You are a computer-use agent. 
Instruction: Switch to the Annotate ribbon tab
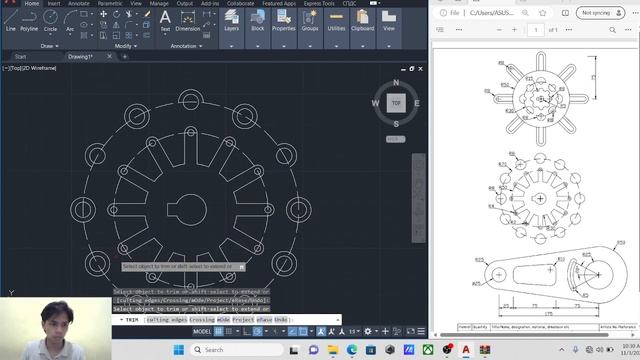79,3
